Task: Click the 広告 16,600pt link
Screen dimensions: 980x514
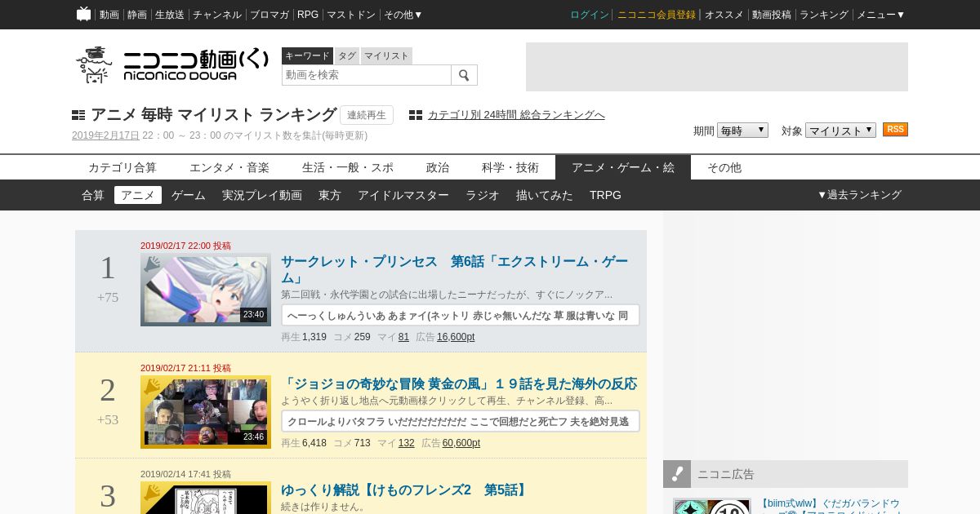Action: [x=456, y=337]
